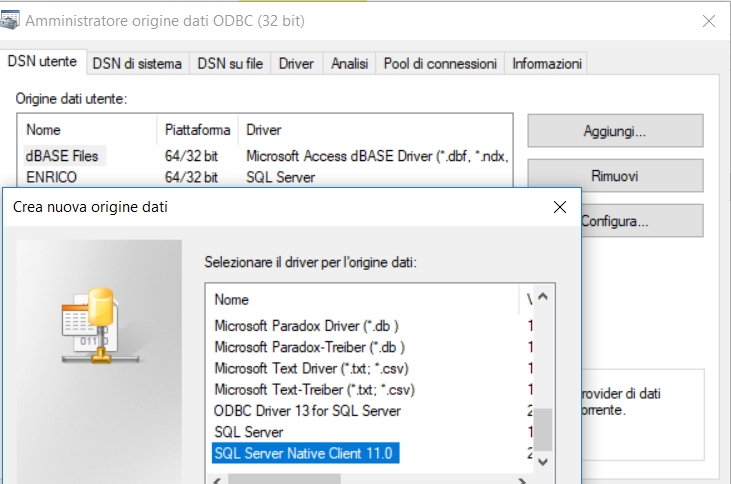The image size is (731, 484).
Task: Click driver list scroll down arrow
Action: pyautogui.click(x=543, y=462)
